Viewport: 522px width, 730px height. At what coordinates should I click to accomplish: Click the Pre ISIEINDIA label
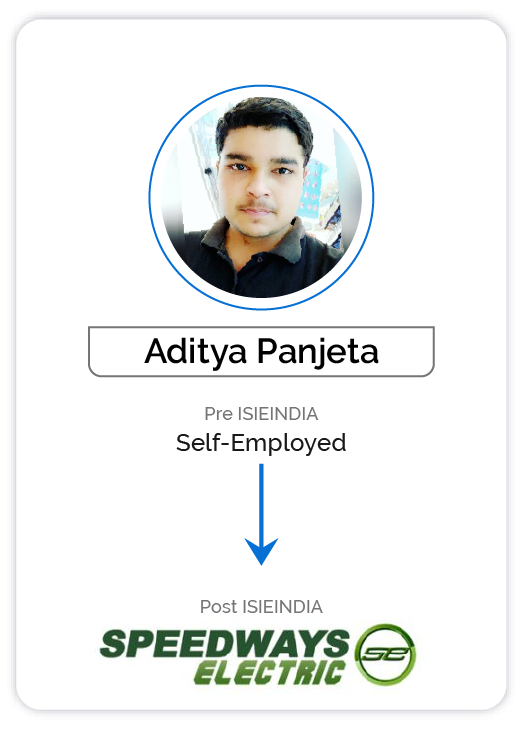click(261, 413)
